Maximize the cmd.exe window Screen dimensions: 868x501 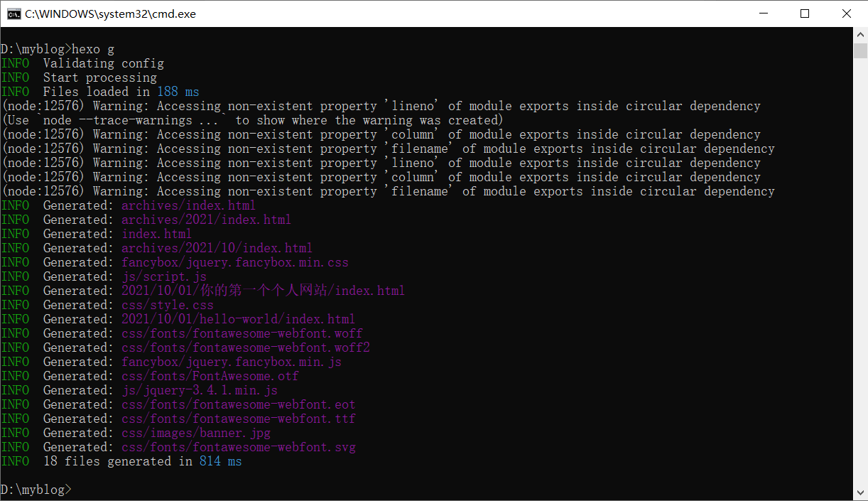(805, 14)
